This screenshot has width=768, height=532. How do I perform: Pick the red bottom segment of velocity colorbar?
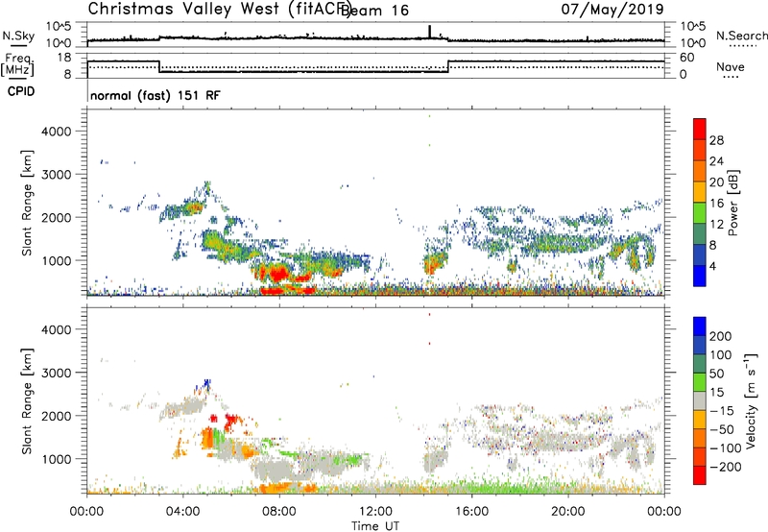point(700,475)
